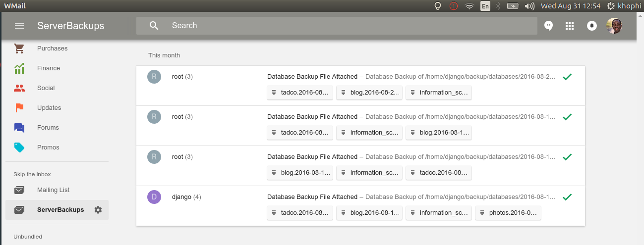Open second email's information_sc attachment

(x=369, y=133)
